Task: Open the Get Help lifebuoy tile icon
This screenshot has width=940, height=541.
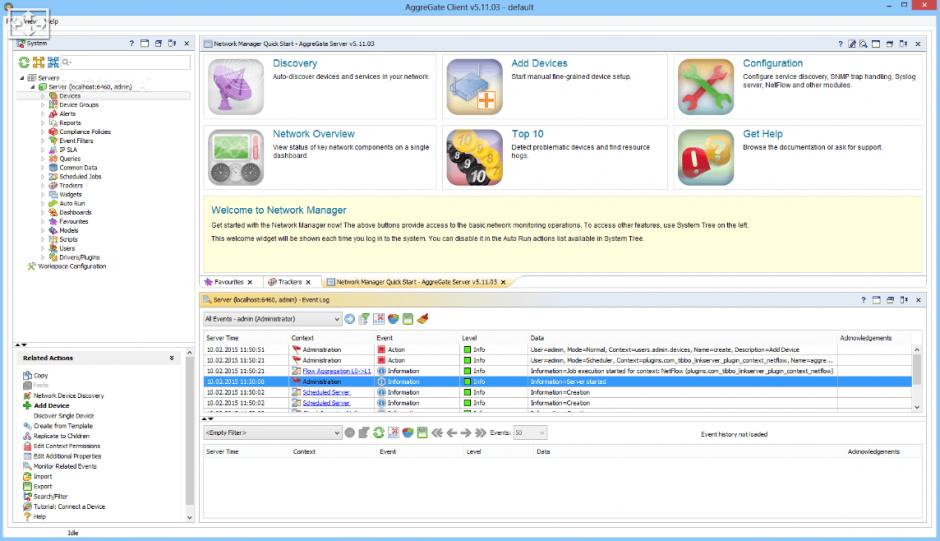Action: coord(706,157)
